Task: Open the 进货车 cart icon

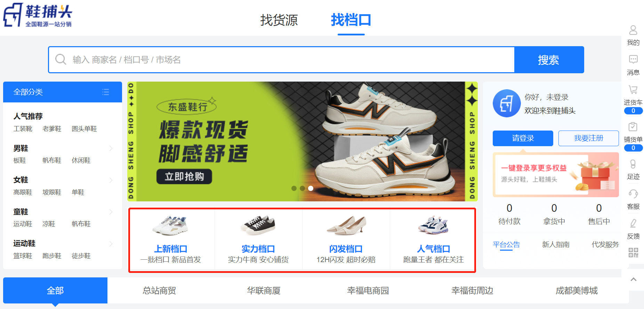Action: [633, 90]
